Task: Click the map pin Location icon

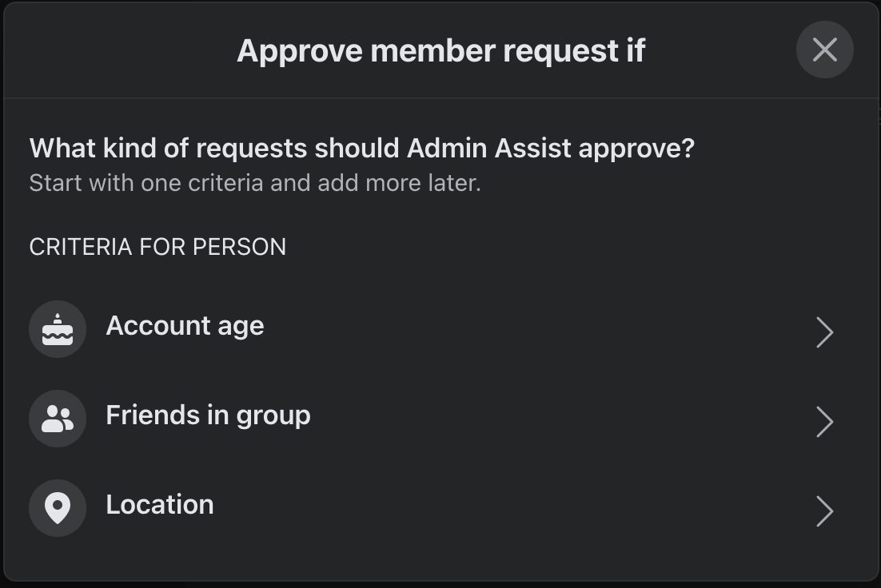Action: coord(58,508)
